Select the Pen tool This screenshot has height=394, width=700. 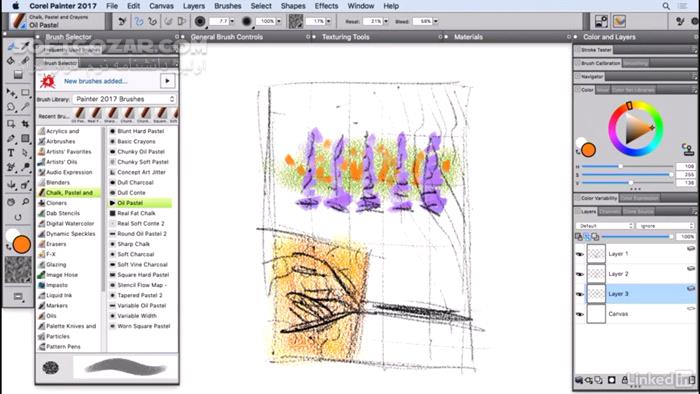[x=12, y=138]
